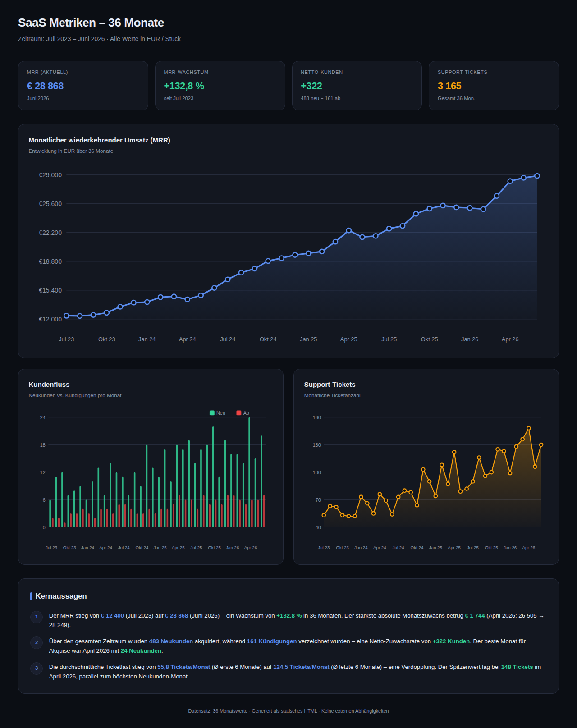Click the Kernaussagen section heading
The height and width of the screenshot is (728, 577).
coord(61,596)
